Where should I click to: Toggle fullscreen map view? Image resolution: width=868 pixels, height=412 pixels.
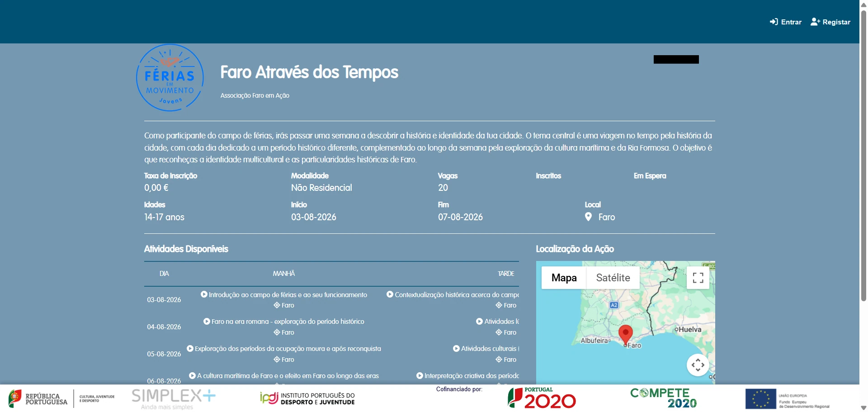pyautogui.click(x=698, y=278)
